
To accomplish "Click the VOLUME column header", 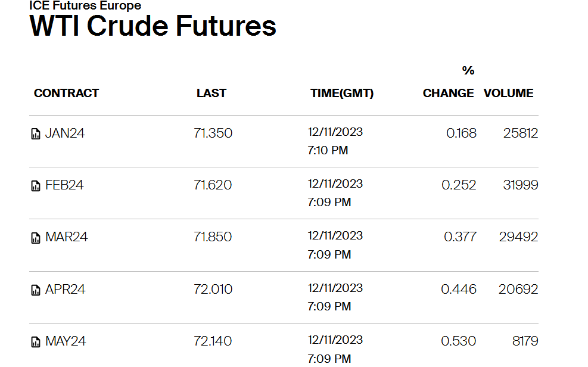I will click(509, 93).
